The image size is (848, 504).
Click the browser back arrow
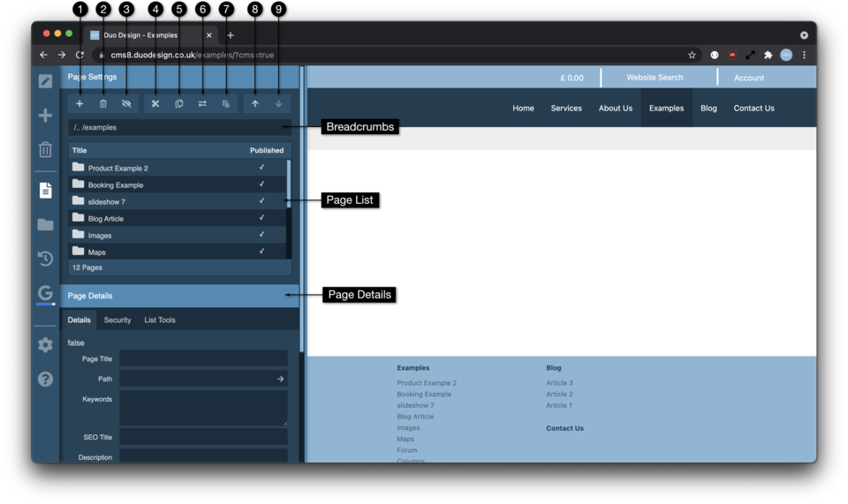tap(44, 55)
